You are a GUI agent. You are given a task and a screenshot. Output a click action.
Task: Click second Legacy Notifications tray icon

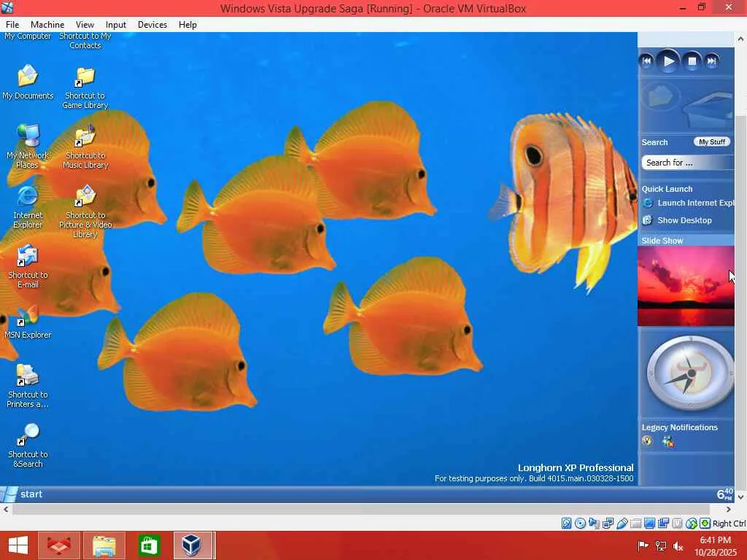point(668,441)
